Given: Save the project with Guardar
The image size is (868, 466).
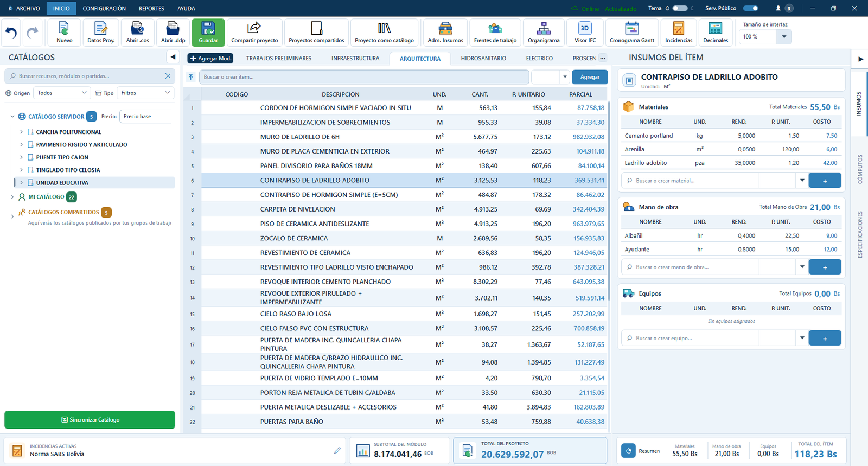Looking at the screenshot, I should [x=208, y=33].
